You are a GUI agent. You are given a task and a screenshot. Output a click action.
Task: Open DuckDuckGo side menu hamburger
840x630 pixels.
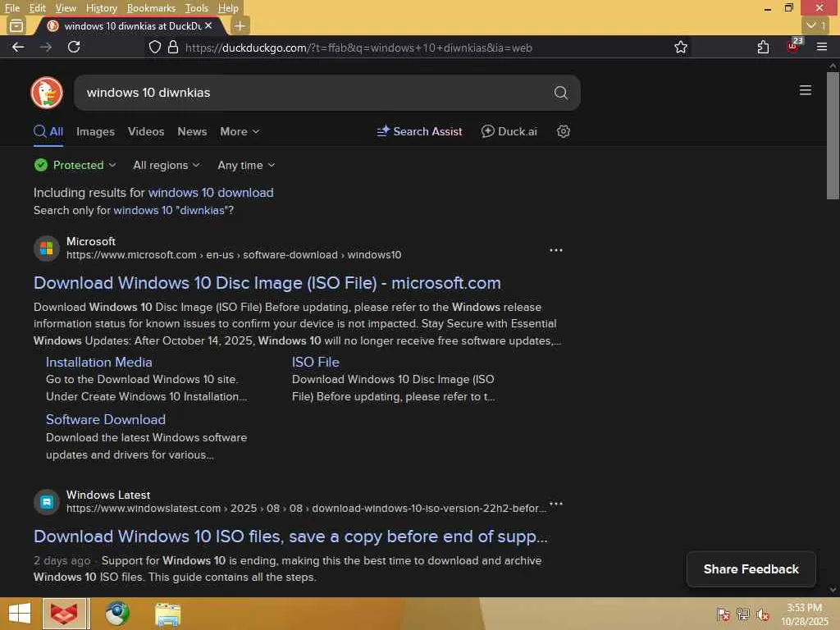[x=806, y=90]
